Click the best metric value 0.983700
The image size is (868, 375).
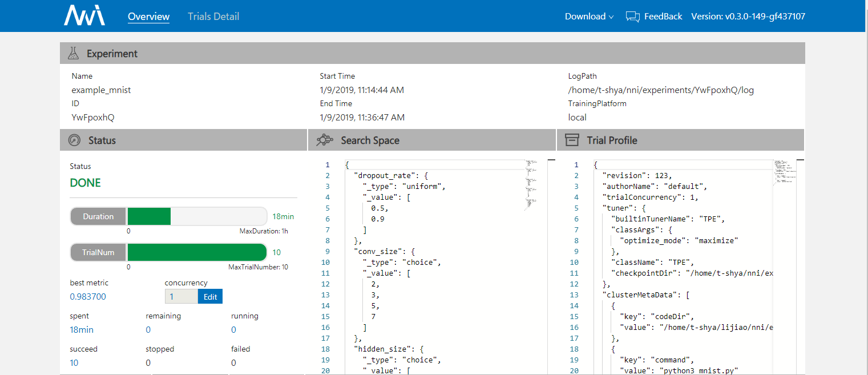(x=88, y=297)
